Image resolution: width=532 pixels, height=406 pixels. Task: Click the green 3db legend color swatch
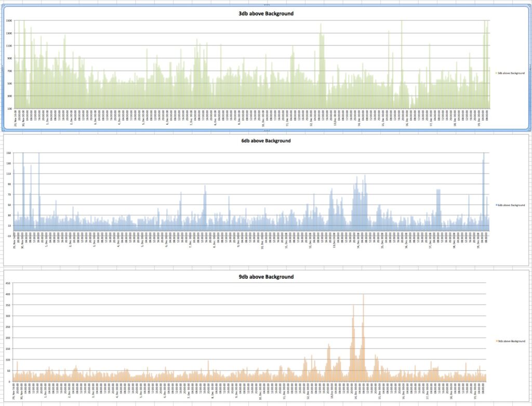(x=496, y=73)
